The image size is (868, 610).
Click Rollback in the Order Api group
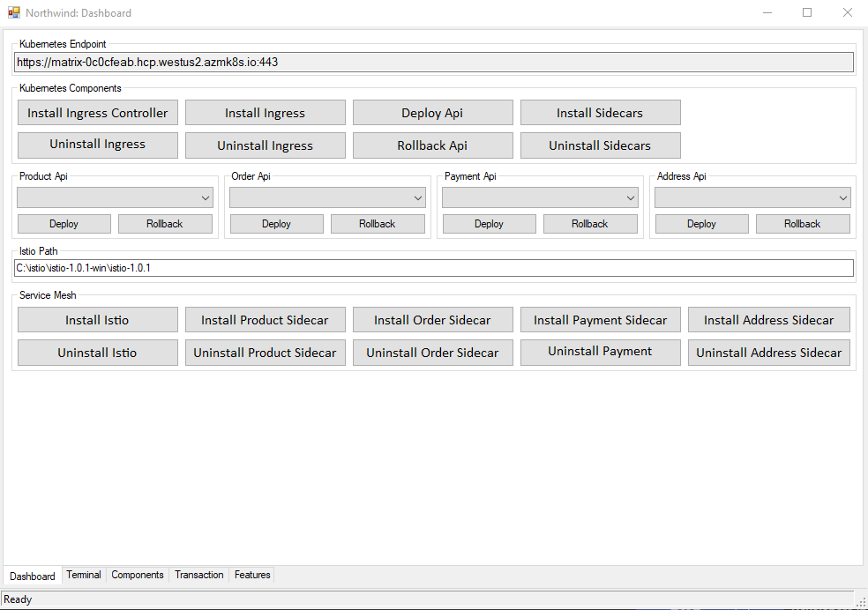pos(378,224)
